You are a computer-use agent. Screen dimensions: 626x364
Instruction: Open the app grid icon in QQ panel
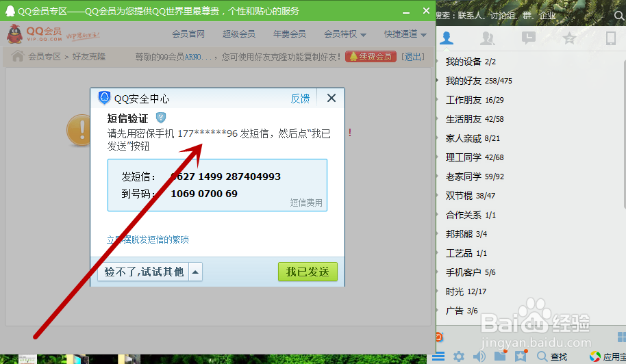point(622,337)
